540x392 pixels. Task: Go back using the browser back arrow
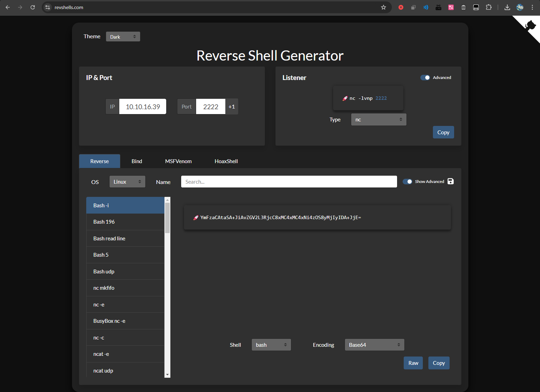(8, 7)
